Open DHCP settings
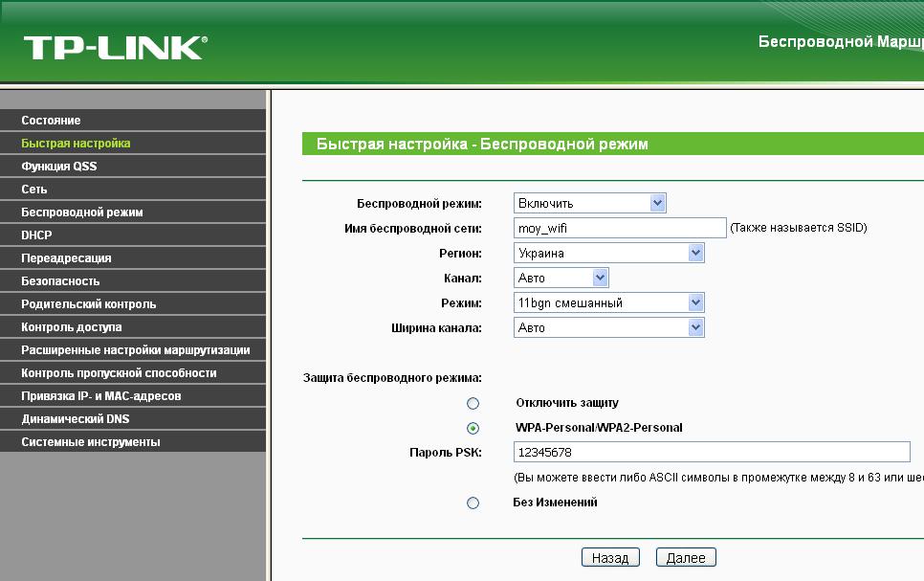The image size is (924, 581). coord(133,235)
